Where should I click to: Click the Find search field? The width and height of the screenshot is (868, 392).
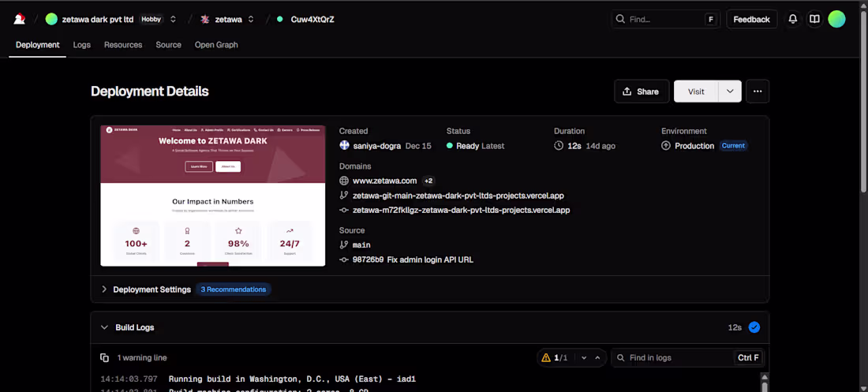click(665, 19)
